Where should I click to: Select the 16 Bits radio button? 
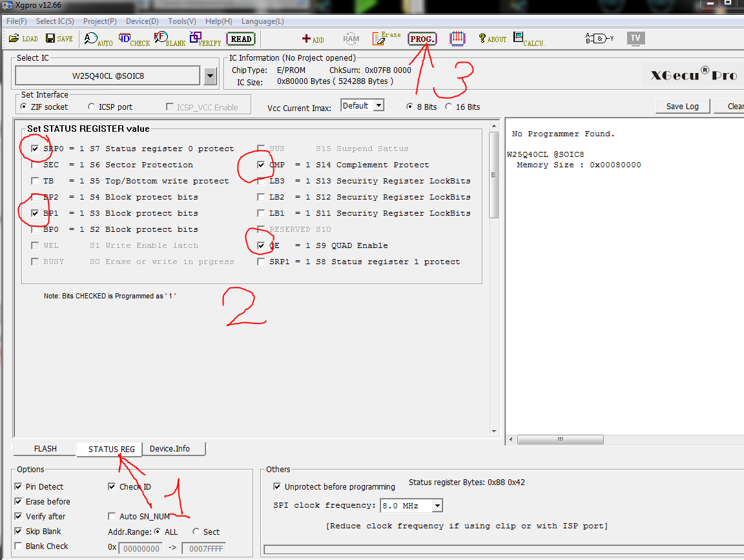coord(449,107)
